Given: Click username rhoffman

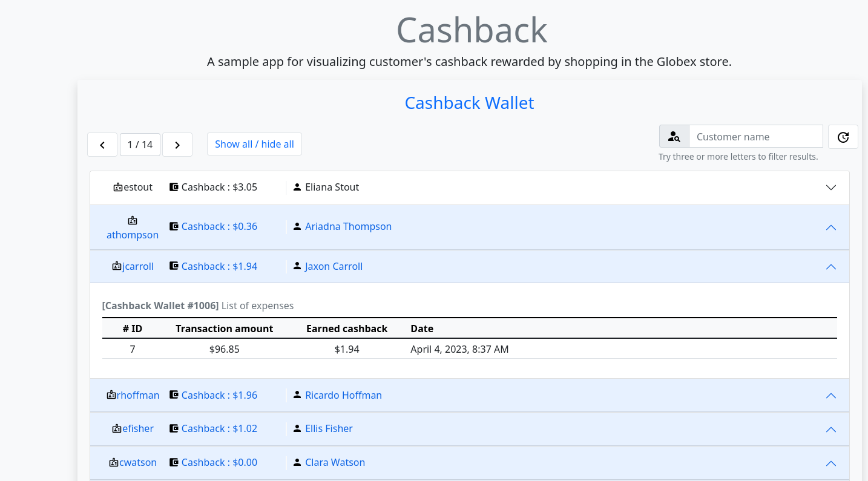Looking at the screenshot, I should click(x=138, y=395).
